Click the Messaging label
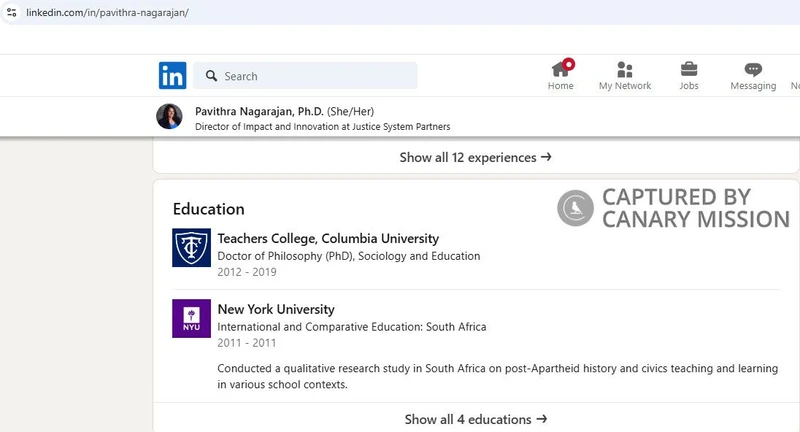The width and height of the screenshot is (800, 432). coord(753,86)
